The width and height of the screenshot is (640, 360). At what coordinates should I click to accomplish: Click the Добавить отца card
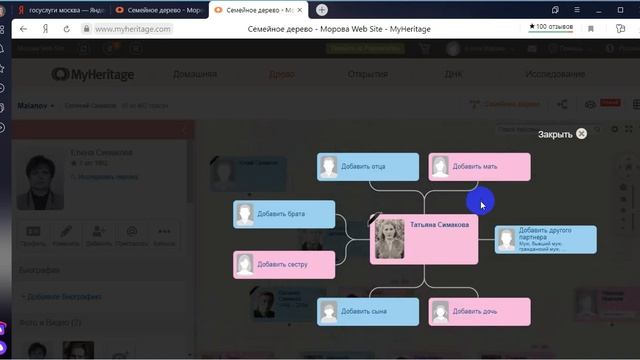pyautogui.click(x=368, y=167)
